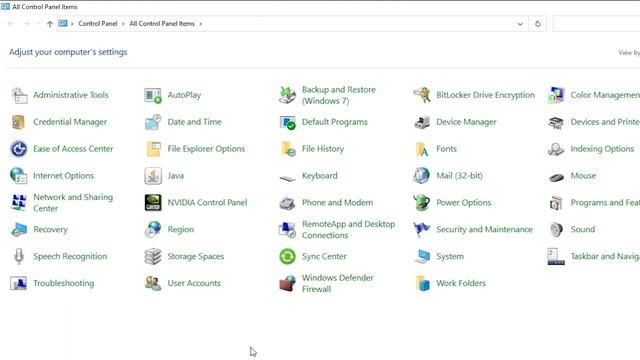This screenshot has height=360, width=640.
Task: Click the Internet Options globe icon
Action: (x=19, y=176)
